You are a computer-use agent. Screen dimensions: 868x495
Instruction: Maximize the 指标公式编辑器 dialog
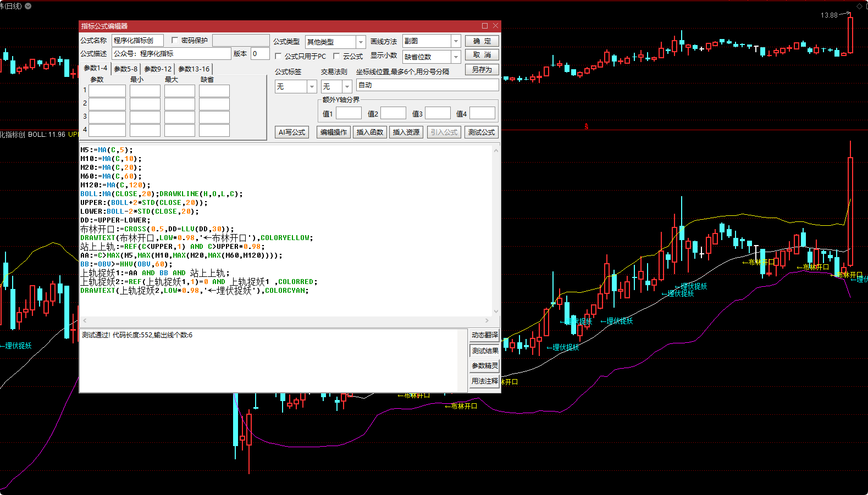point(484,26)
